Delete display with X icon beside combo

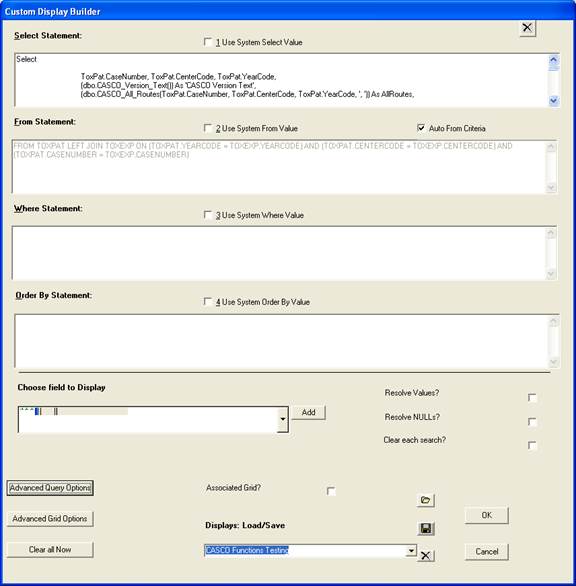pyautogui.click(x=426, y=556)
